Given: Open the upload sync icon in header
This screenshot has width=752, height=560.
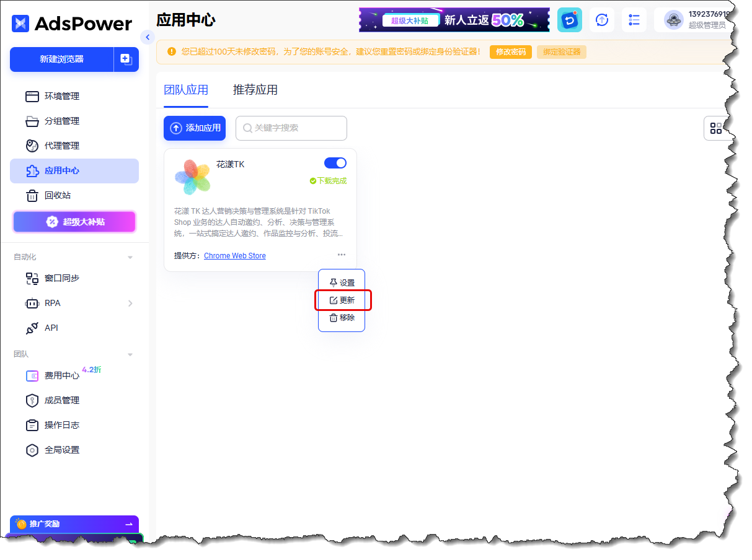Looking at the screenshot, I should [x=601, y=20].
